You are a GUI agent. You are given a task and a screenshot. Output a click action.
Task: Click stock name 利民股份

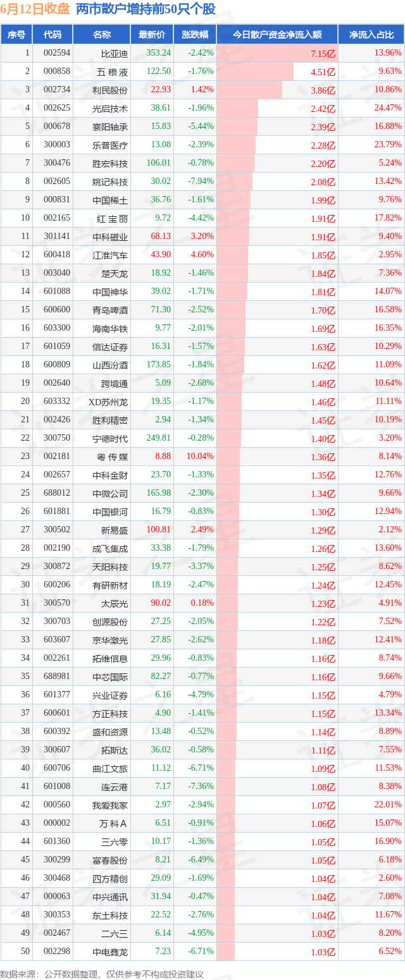(110, 90)
